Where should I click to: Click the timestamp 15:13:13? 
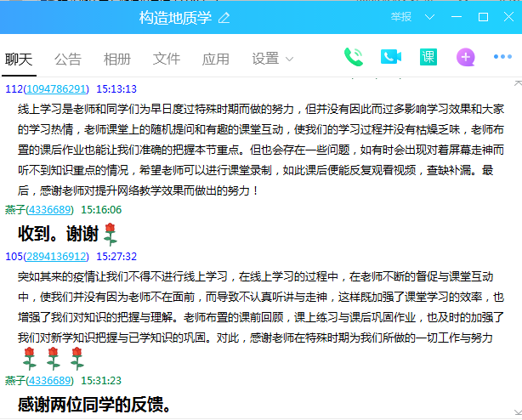[x=116, y=89]
